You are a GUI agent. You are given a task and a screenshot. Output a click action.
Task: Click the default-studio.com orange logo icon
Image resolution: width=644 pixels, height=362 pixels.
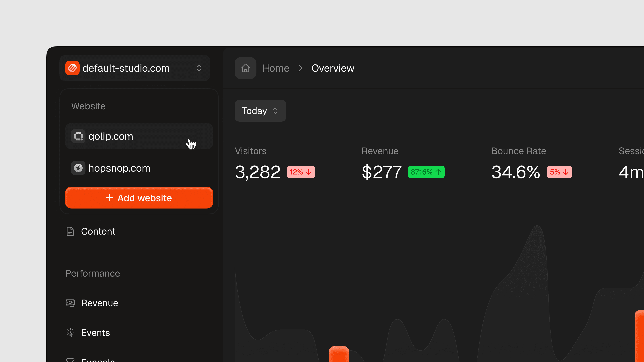coord(72,68)
